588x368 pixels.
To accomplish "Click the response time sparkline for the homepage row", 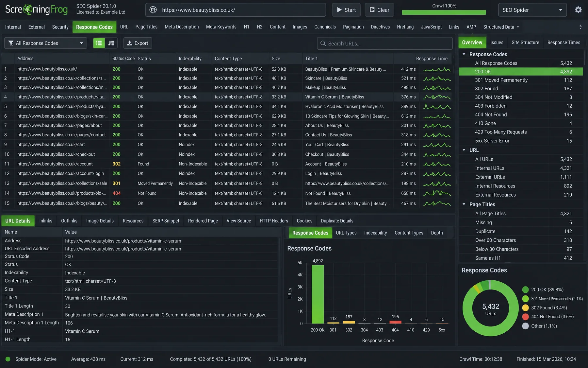I will [x=437, y=69].
